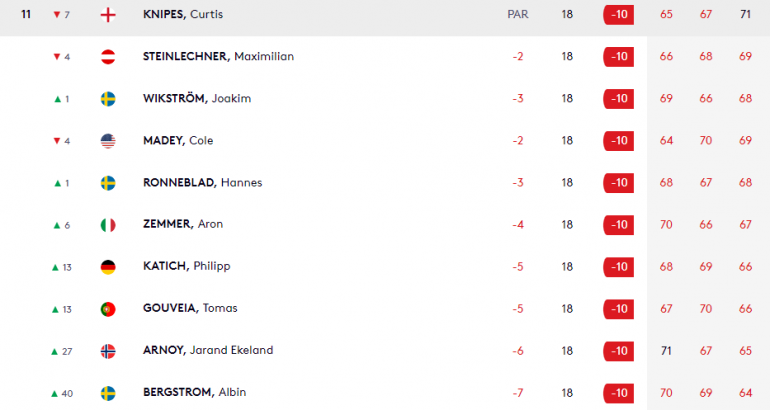Click the -10 total badge for Arnoy

coord(617,351)
